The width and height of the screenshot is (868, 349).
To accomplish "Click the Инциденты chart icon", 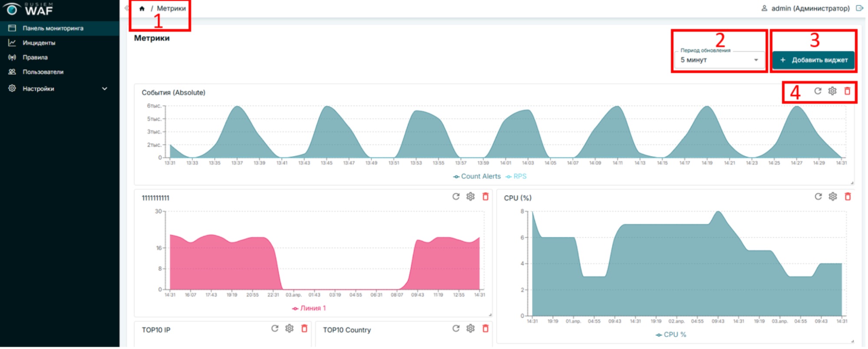I will [x=12, y=43].
